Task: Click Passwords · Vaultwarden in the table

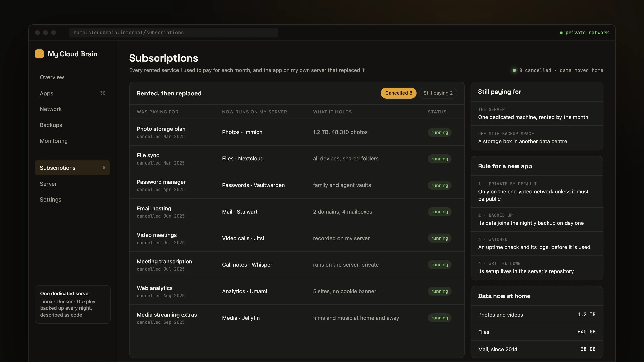Action: (253, 185)
